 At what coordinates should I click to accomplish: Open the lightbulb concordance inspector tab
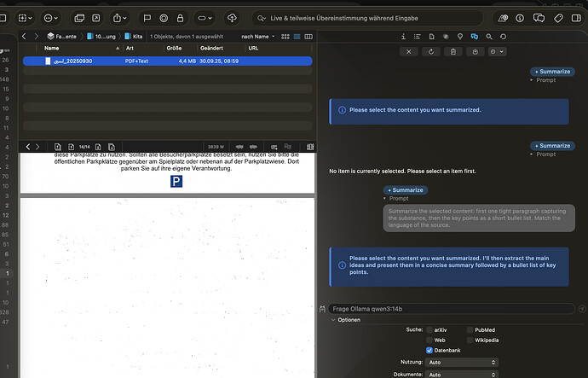pyautogui.click(x=460, y=37)
